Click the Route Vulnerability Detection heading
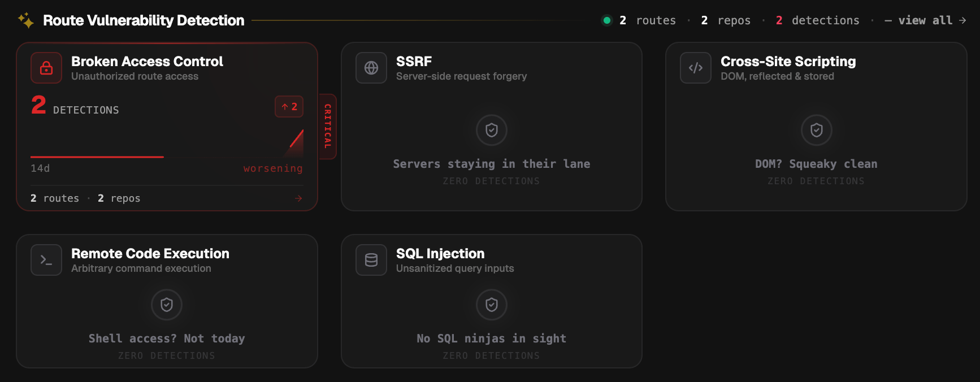 click(x=144, y=20)
